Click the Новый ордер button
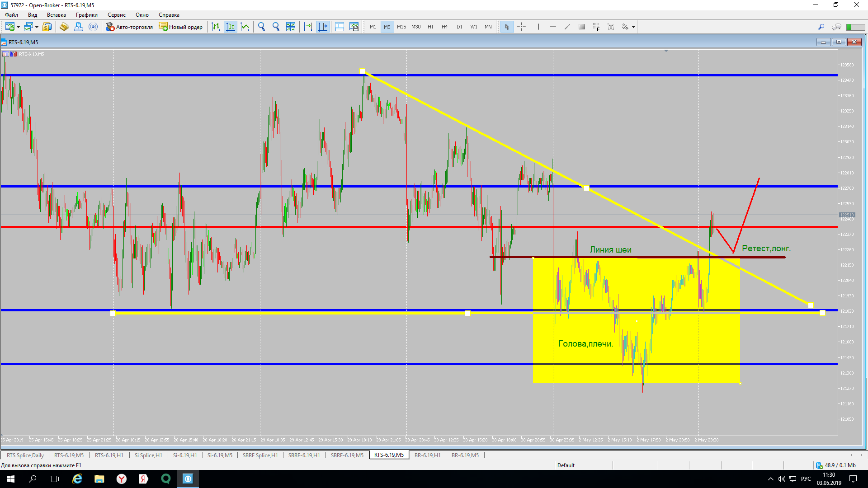This screenshot has height=488, width=868. coord(181,27)
